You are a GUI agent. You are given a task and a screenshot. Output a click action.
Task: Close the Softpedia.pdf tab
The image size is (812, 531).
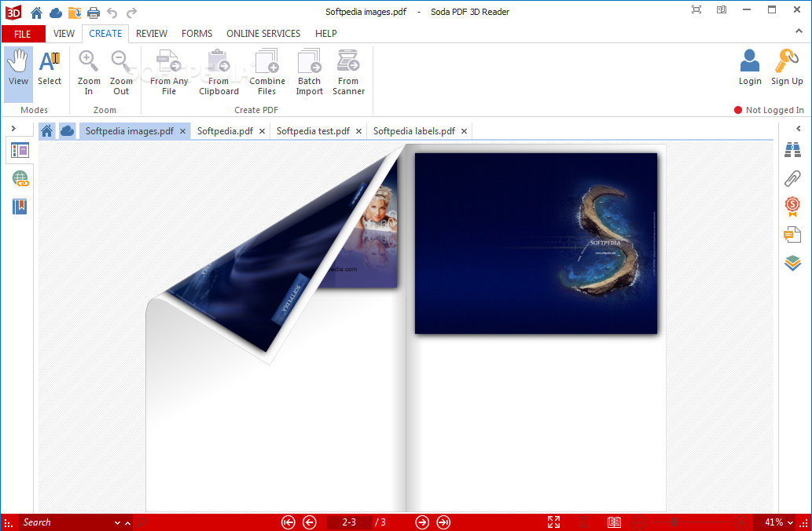(262, 131)
